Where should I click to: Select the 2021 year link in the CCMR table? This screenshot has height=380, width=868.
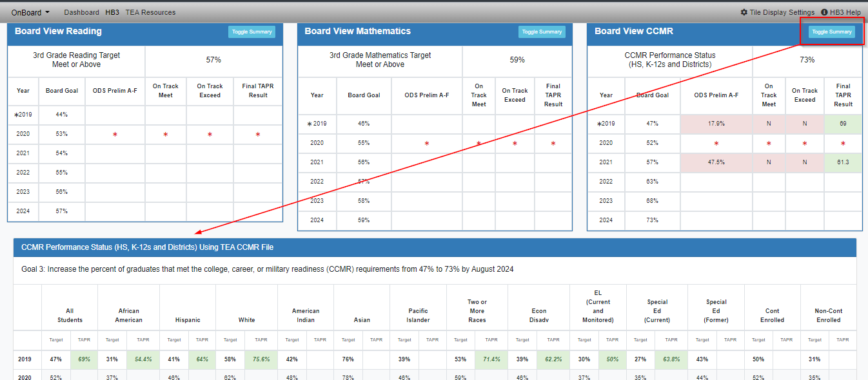click(606, 162)
